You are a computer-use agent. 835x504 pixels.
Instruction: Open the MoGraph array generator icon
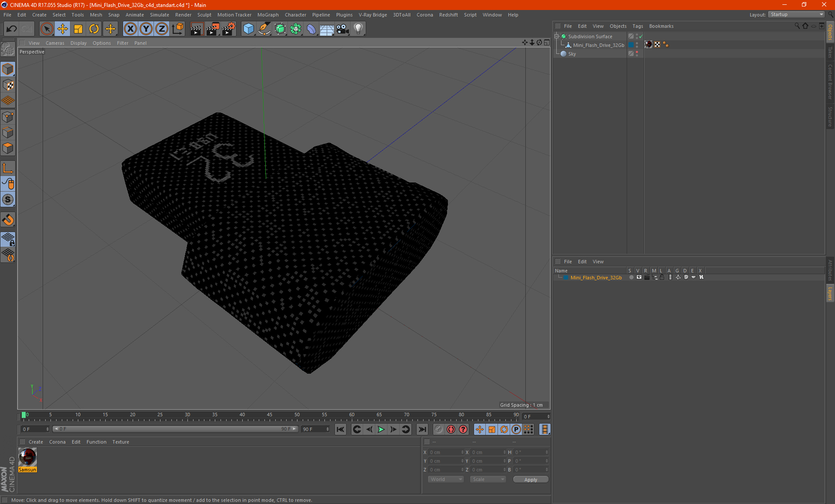click(296, 29)
